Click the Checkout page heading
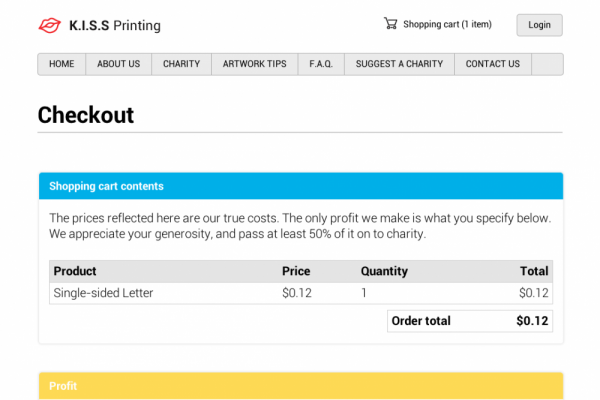 click(86, 115)
